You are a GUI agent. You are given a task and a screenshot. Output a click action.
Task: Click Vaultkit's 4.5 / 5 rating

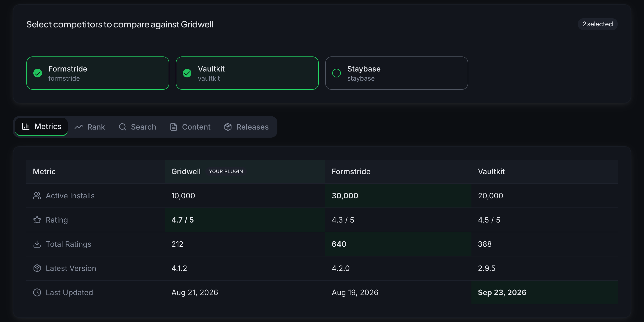489,220
